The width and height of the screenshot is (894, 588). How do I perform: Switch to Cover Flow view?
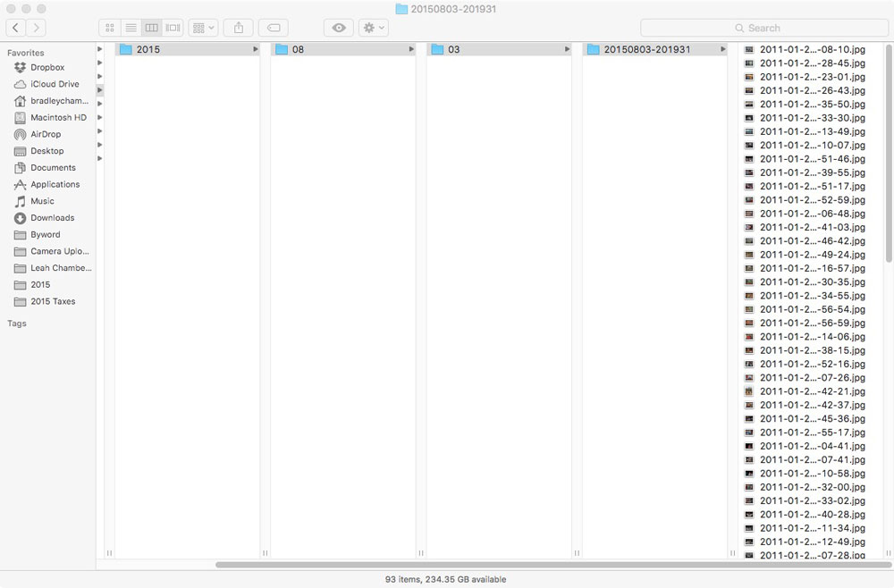[x=173, y=28]
